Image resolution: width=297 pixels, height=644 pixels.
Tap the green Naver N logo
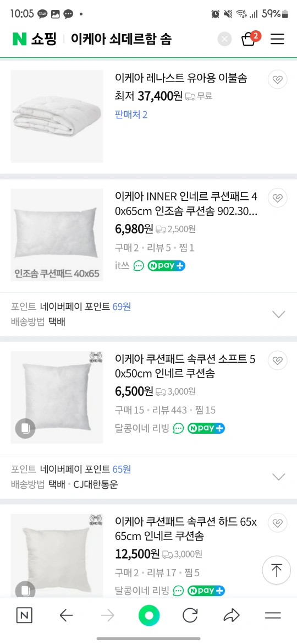click(19, 39)
